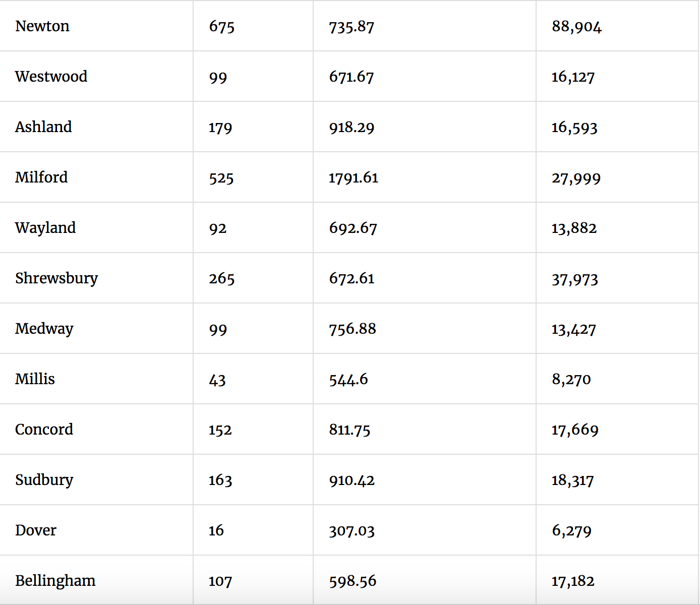Select Millis population figure 8,270

point(571,380)
